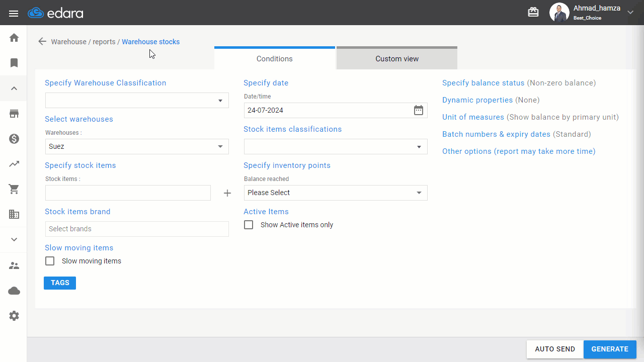
Task: Check Show Active items only
Action: pos(249,225)
